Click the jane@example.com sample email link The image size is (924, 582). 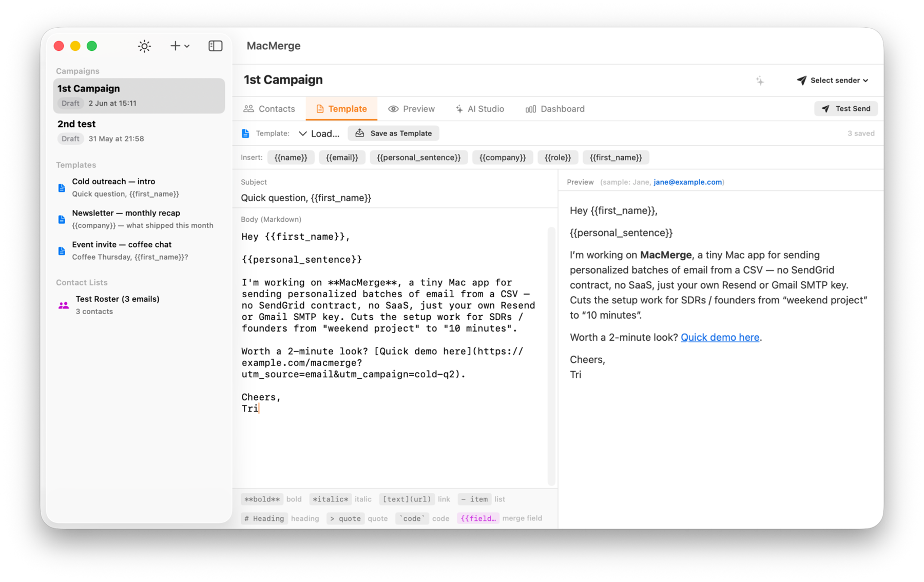coord(687,182)
